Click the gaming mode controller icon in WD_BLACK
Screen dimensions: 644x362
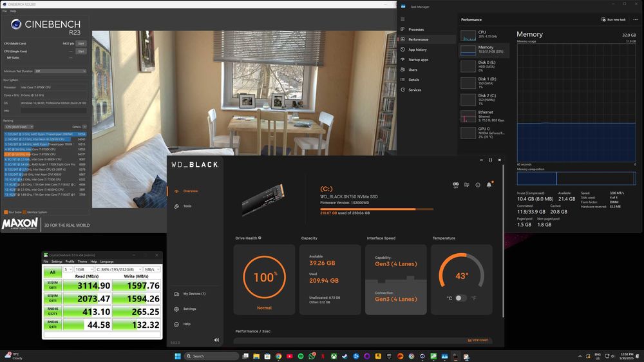(455, 185)
